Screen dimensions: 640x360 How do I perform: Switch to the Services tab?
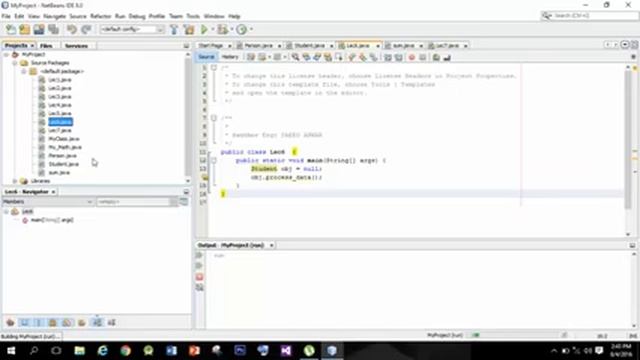pyautogui.click(x=77, y=46)
